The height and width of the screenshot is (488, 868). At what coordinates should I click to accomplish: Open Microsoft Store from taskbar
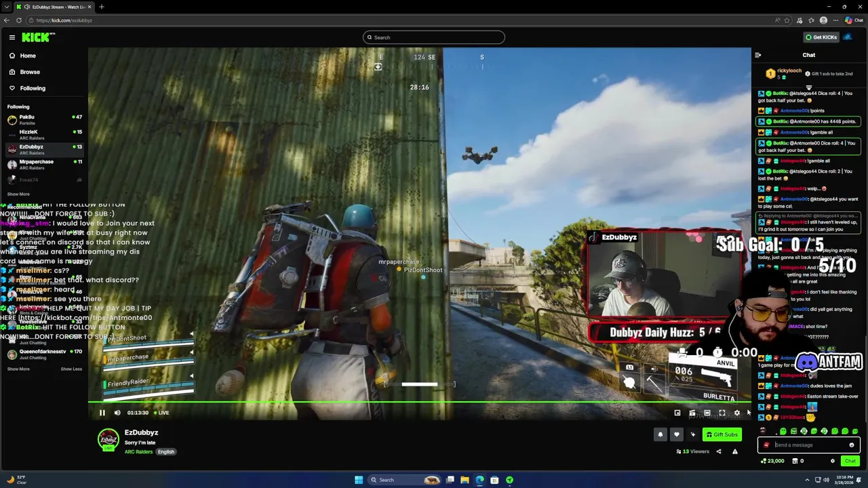tap(494, 480)
